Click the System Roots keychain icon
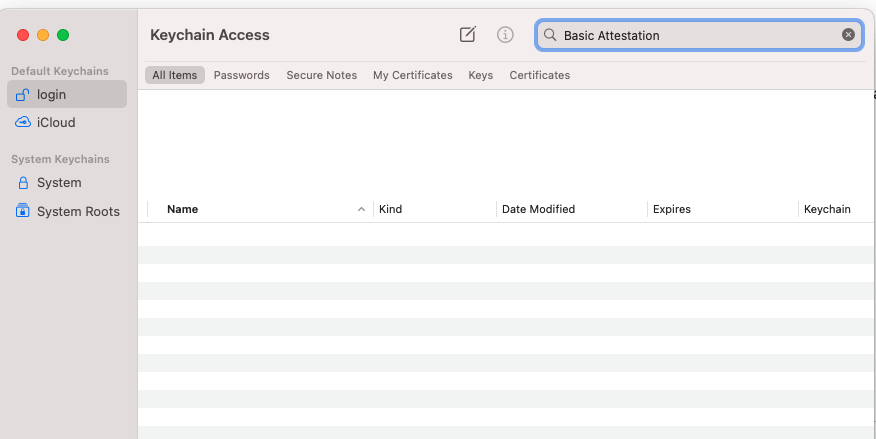This screenshot has width=876, height=439. [x=23, y=211]
